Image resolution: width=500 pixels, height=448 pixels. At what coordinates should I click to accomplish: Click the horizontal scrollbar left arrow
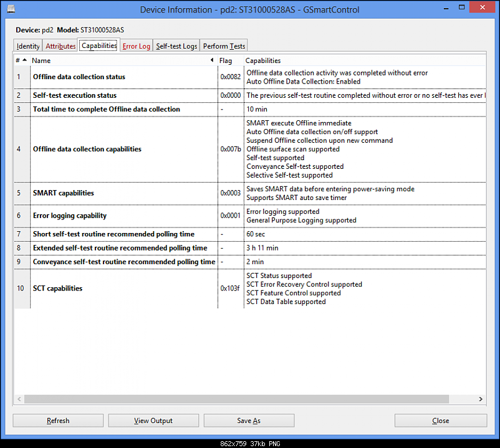(19, 399)
